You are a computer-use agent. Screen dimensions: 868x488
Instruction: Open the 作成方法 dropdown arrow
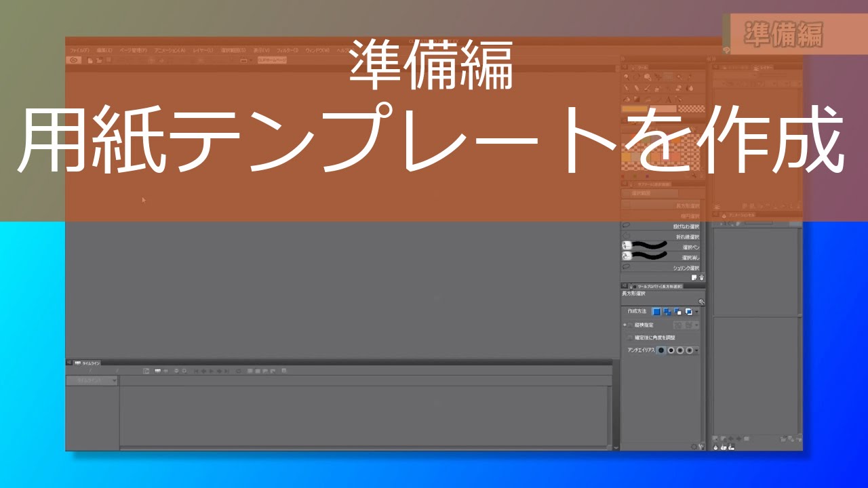pyautogui.click(x=697, y=312)
